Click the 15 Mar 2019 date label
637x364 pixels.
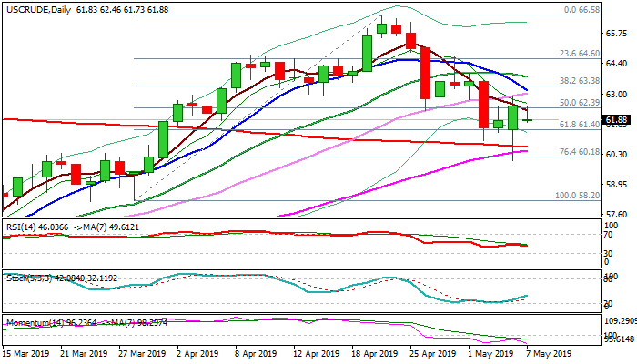tap(27, 353)
